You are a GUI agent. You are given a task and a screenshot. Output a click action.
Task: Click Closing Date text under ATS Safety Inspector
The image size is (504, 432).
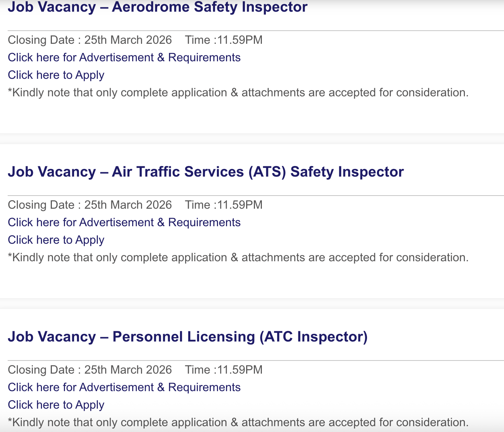(89, 205)
